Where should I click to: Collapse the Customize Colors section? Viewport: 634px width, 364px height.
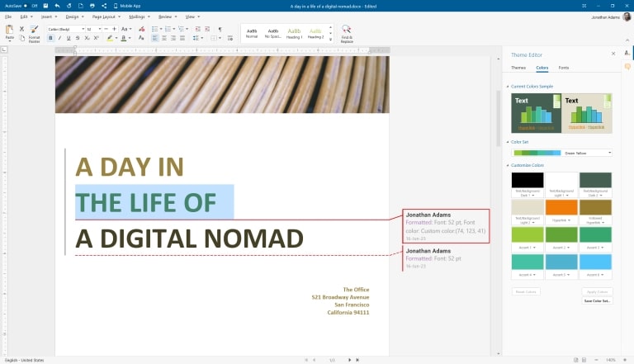pos(507,165)
